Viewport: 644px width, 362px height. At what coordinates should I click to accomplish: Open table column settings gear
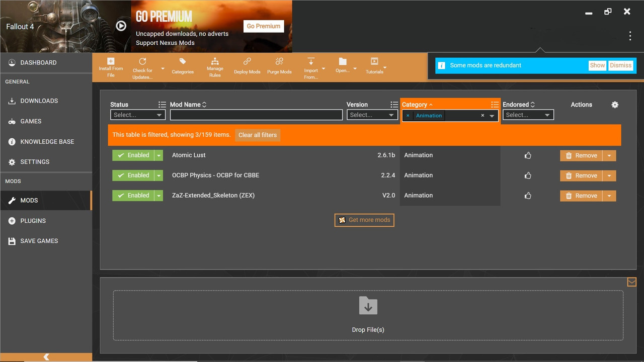click(615, 105)
